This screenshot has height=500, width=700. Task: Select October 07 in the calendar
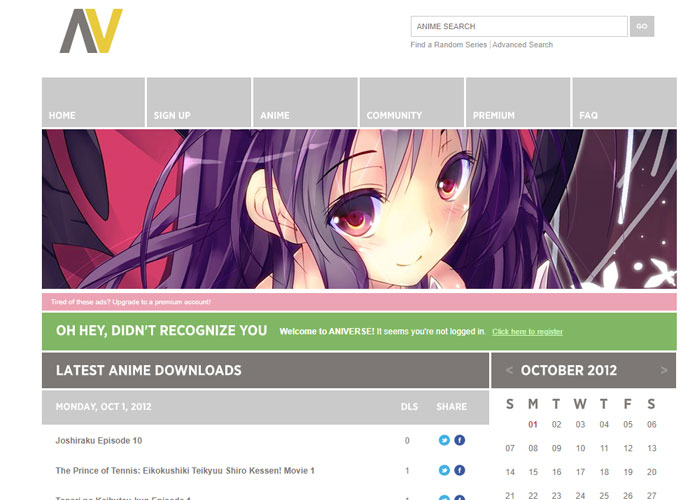[x=510, y=448]
